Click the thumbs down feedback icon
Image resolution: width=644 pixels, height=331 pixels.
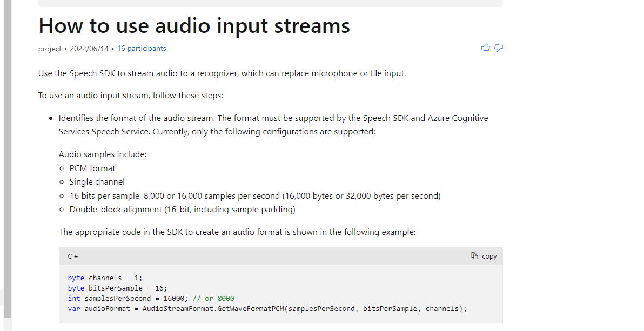498,48
